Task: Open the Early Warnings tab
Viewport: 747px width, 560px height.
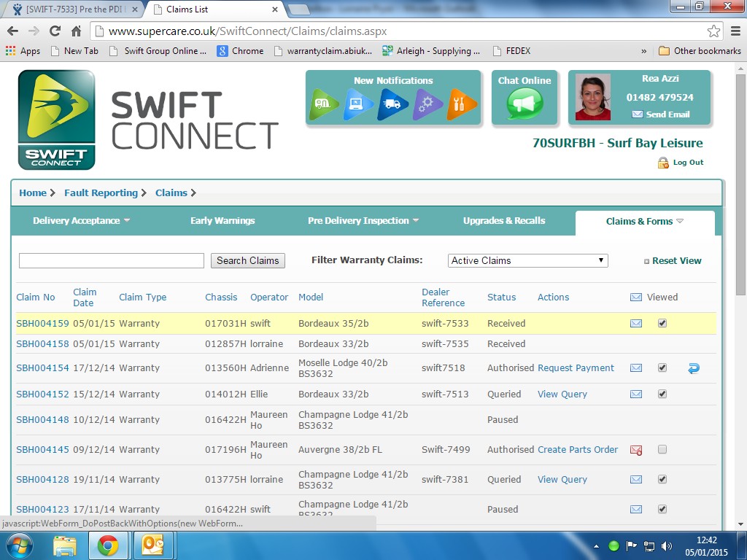Action: (x=222, y=221)
